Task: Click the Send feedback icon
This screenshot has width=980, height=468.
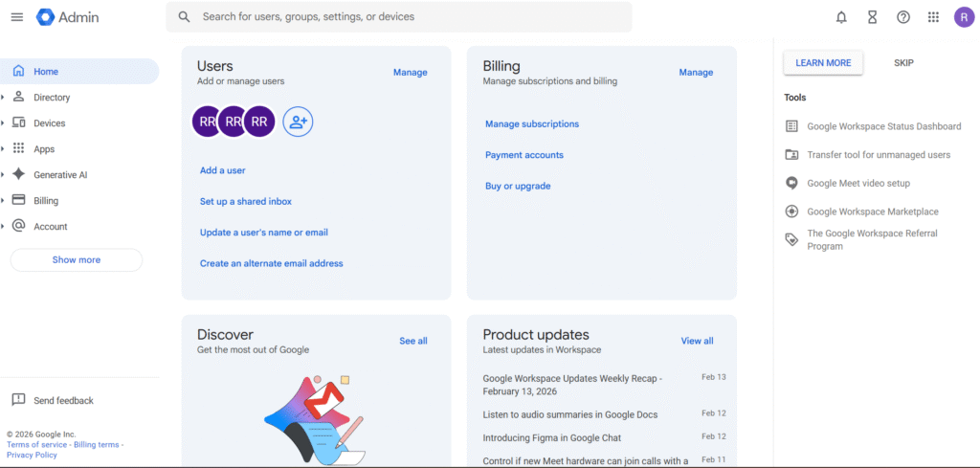Action: tap(19, 400)
